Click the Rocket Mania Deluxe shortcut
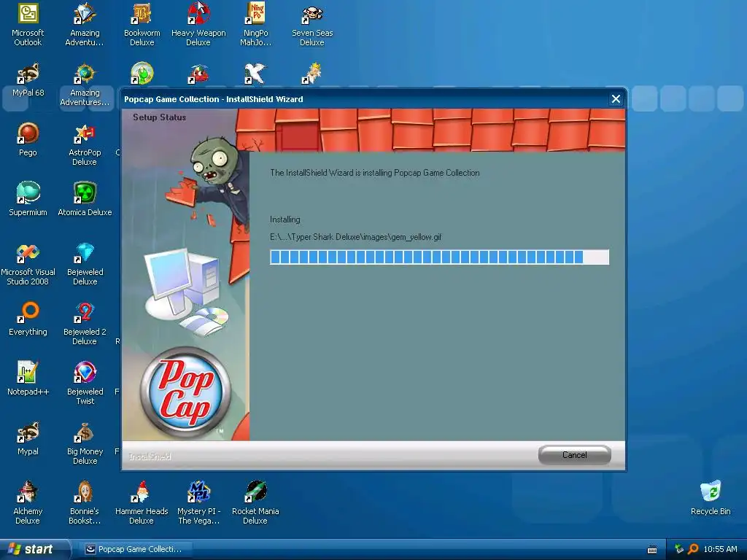 pos(255,503)
